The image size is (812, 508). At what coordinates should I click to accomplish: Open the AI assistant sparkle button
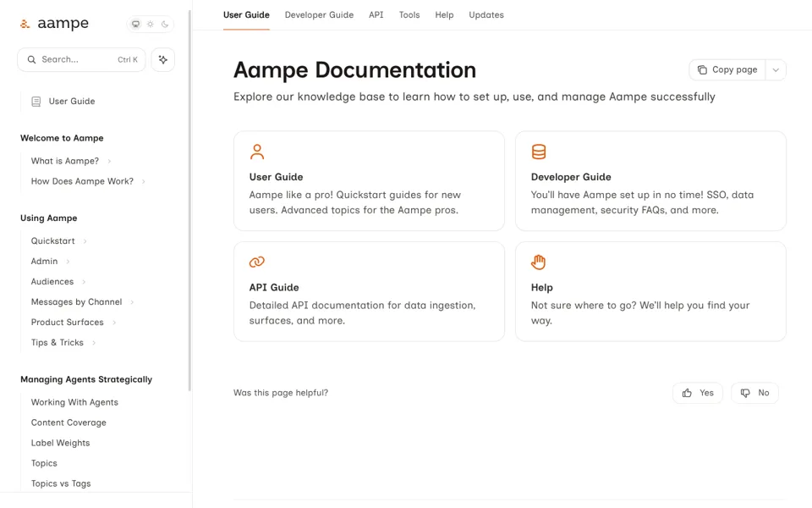tap(163, 59)
